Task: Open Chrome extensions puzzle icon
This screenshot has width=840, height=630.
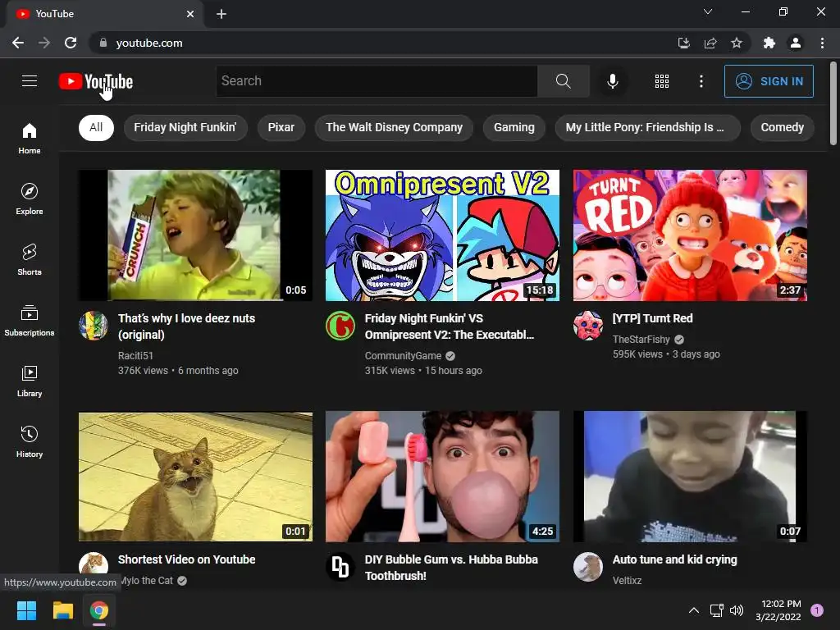Action: pos(769,43)
